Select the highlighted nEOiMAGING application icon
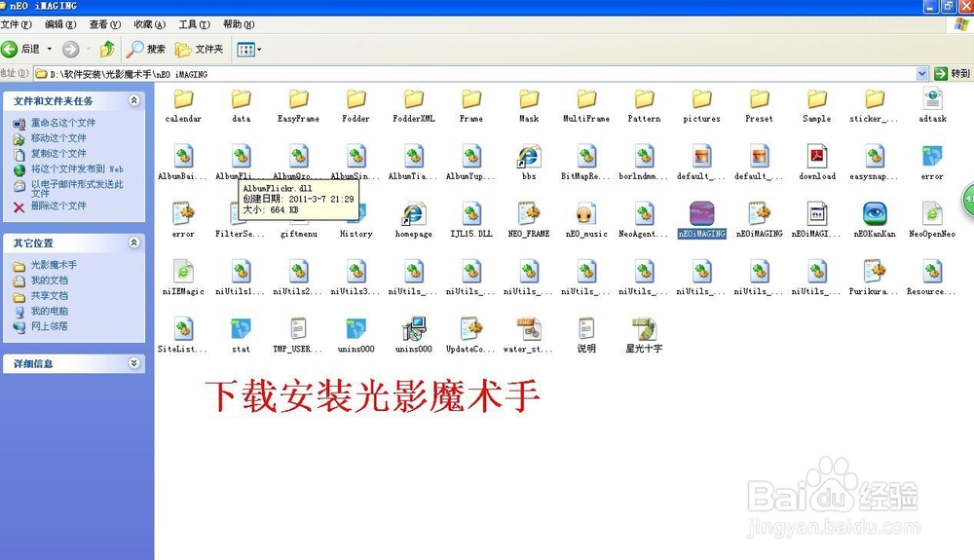The image size is (974, 560). (702, 214)
